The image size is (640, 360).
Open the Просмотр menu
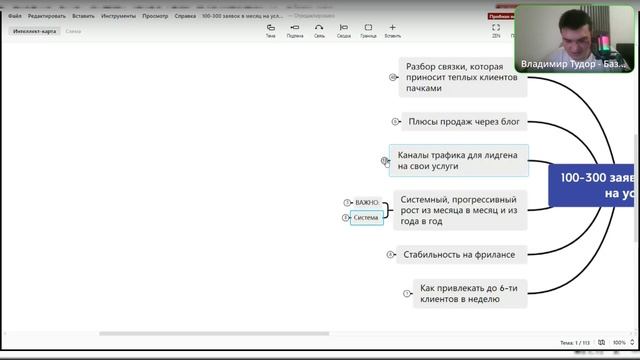coord(155,16)
